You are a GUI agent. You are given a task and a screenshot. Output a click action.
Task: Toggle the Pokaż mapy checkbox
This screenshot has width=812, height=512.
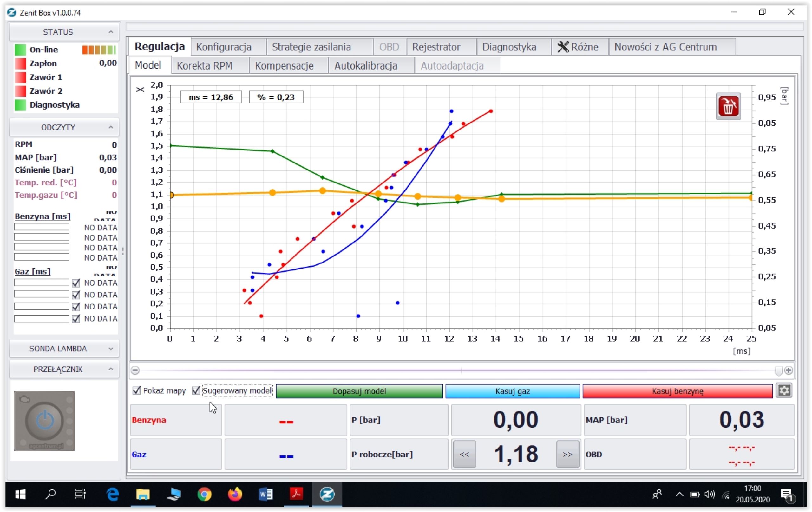click(137, 390)
